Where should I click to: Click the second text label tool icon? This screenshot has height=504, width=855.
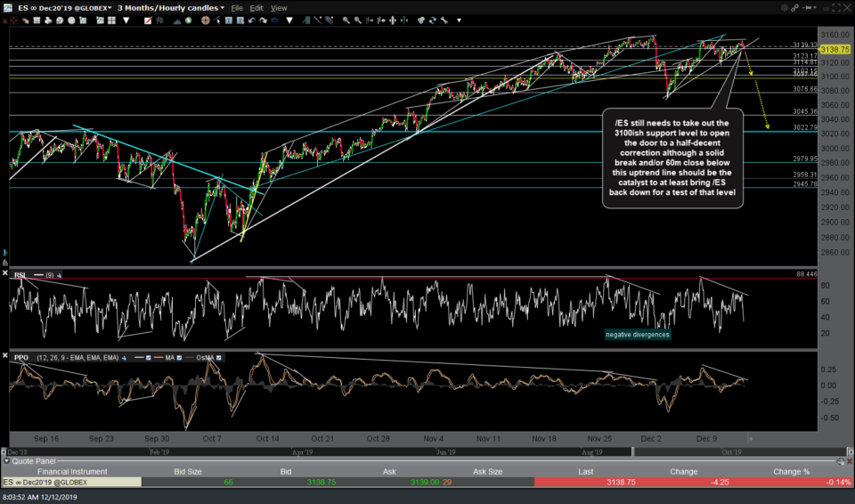(240, 20)
